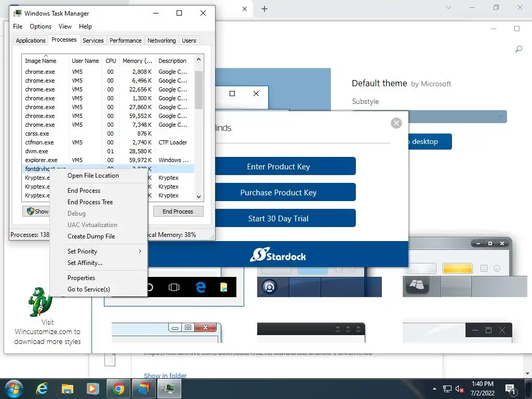Viewport: 532px width, 399px height.
Task: Switch to the Users tab
Action: coord(189,41)
